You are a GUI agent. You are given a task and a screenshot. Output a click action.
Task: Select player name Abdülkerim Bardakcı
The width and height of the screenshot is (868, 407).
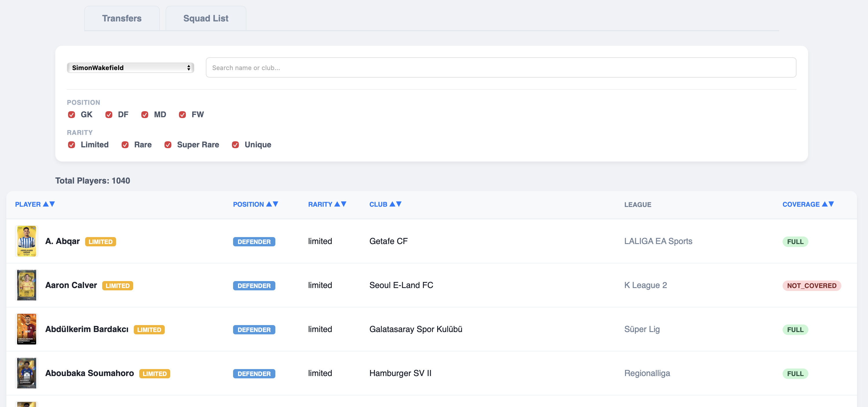tap(87, 329)
